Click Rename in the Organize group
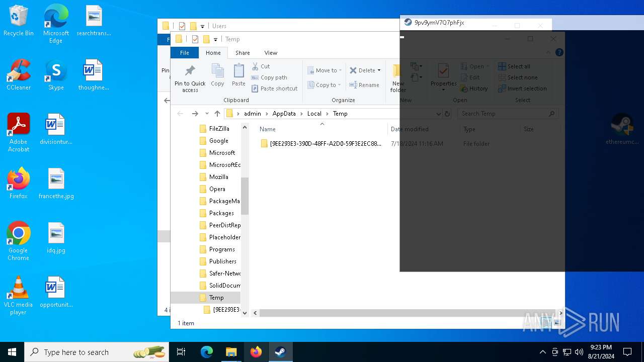The image size is (644, 362). (x=365, y=85)
